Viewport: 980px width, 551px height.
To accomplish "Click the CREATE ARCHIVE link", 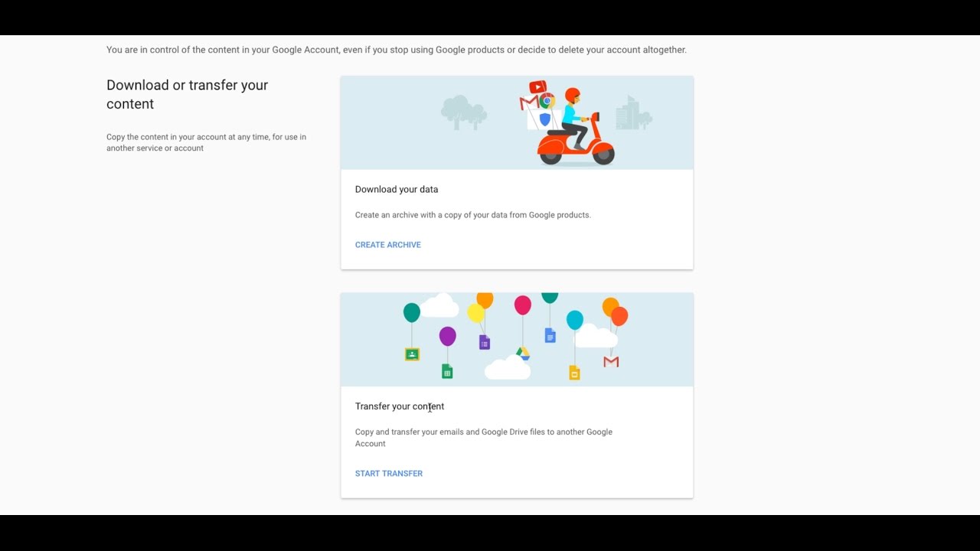I will (x=387, y=245).
